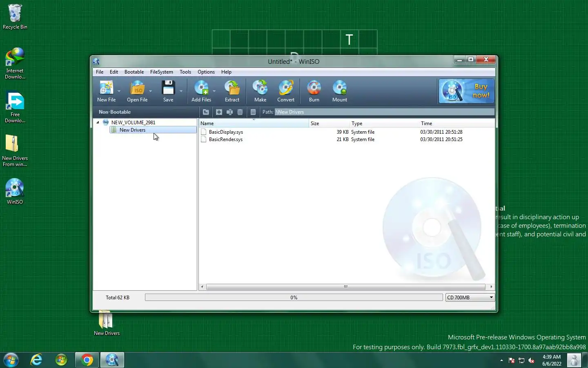Click the horizontal scrollbar thumb
588x368 pixels.
tap(345, 287)
